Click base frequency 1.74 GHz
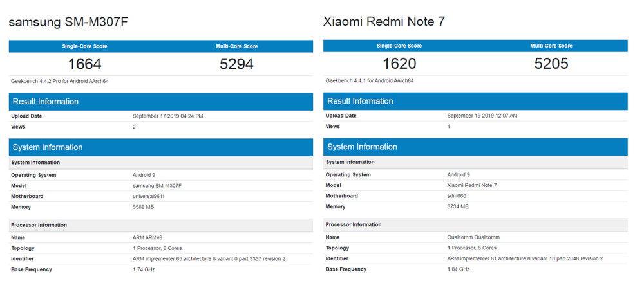Image resolution: width=644 pixels, height=299 pixels. pyautogui.click(x=144, y=269)
